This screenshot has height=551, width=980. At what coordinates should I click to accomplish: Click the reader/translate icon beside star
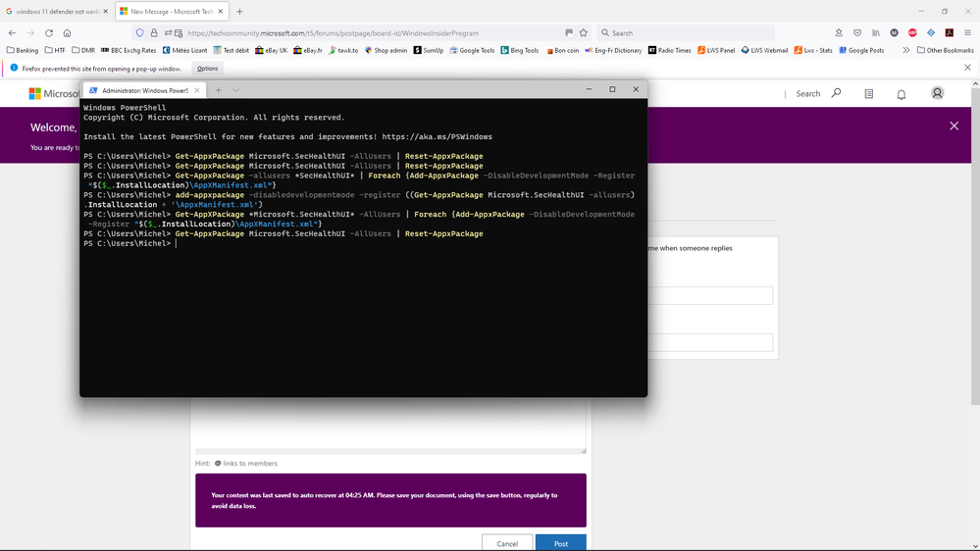pos(569,33)
